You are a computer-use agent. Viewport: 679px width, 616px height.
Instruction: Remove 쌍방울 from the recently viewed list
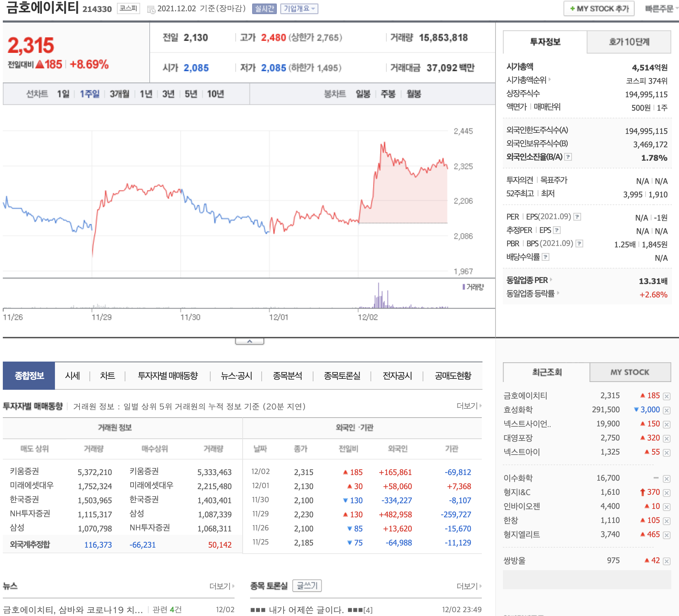click(666, 561)
